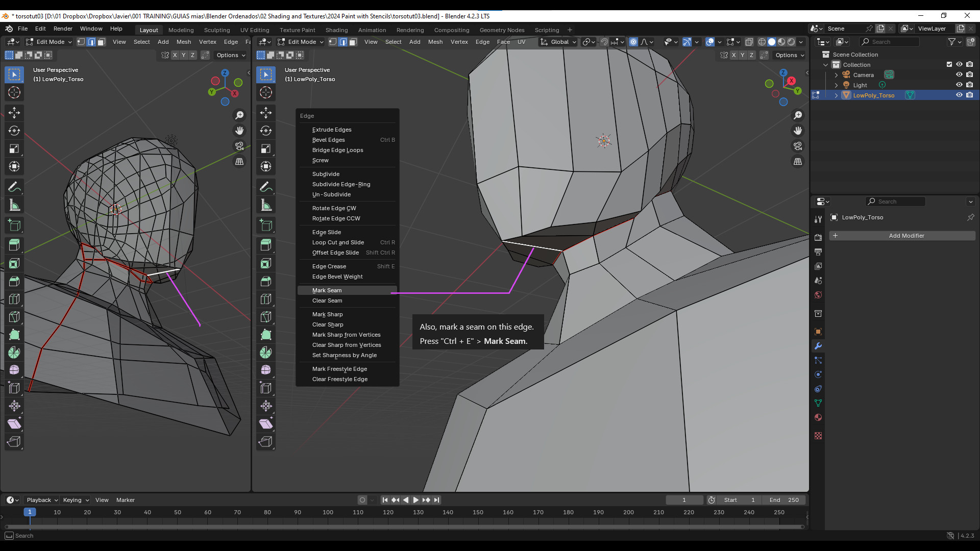The width and height of the screenshot is (980, 551).
Task: Jump to the end frame
Action: pyautogui.click(x=436, y=500)
